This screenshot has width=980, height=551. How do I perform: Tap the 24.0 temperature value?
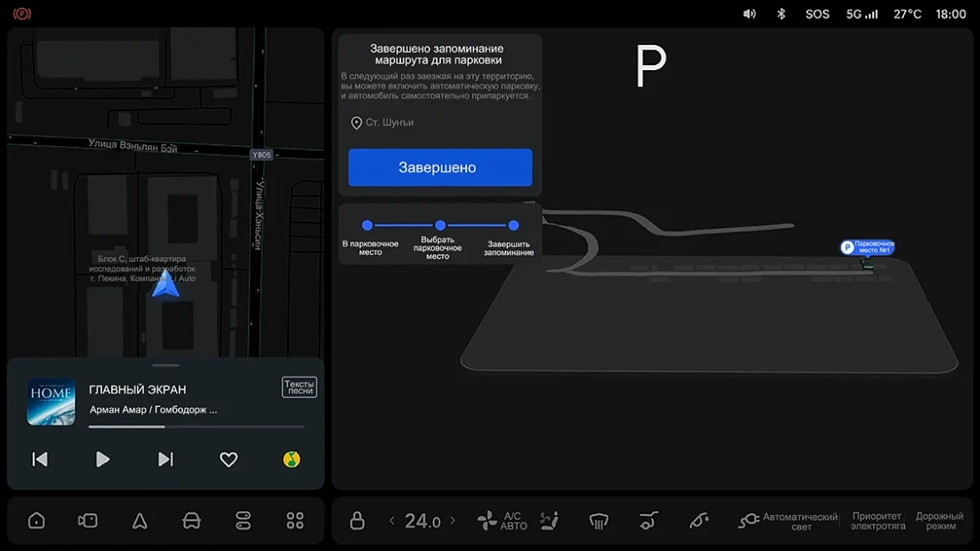click(423, 521)
